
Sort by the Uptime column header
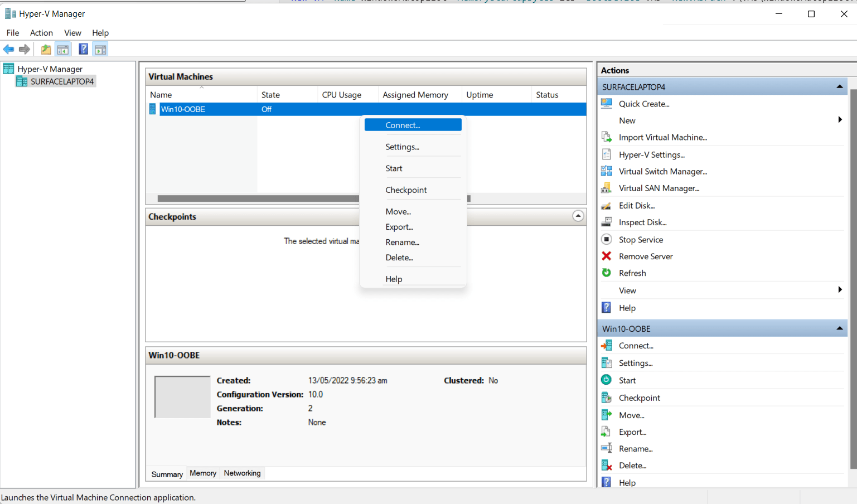tap(497, 95)
